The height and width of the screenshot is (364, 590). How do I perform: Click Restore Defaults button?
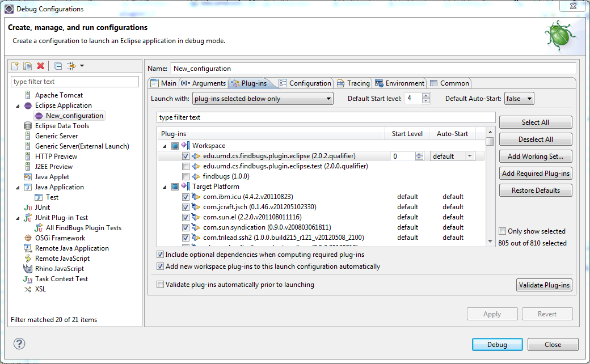point(536,191)
